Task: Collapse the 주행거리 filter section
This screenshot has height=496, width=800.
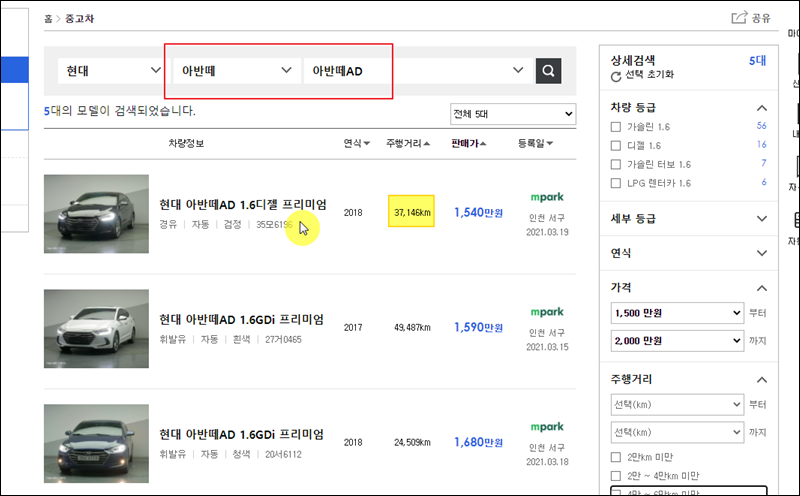Action: click(x=762, y=380)
